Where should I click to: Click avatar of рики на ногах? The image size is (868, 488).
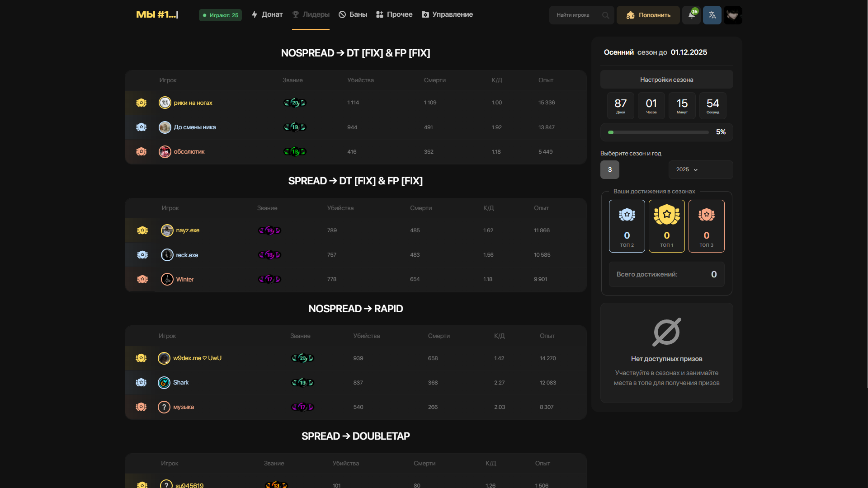point(165,103)
